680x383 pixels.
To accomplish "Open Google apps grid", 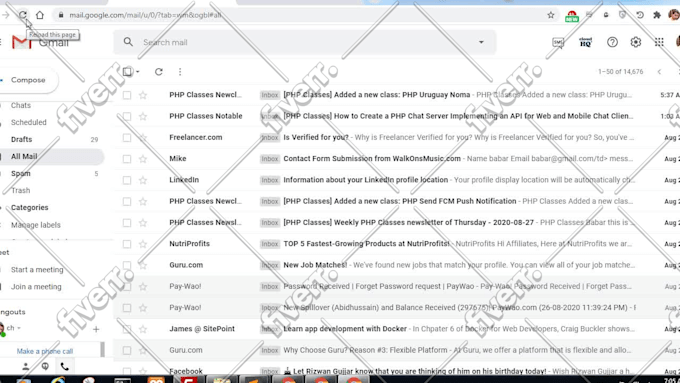I will [x=659, y=42].
